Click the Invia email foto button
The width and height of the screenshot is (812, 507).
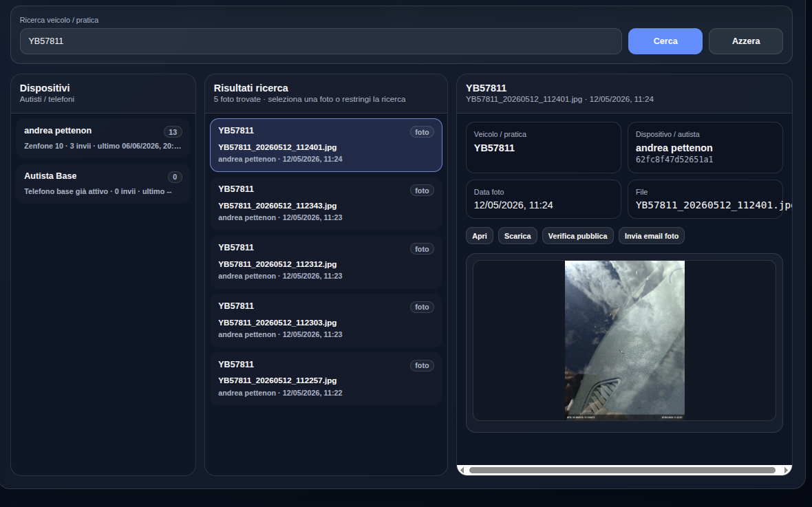[652, 236]
